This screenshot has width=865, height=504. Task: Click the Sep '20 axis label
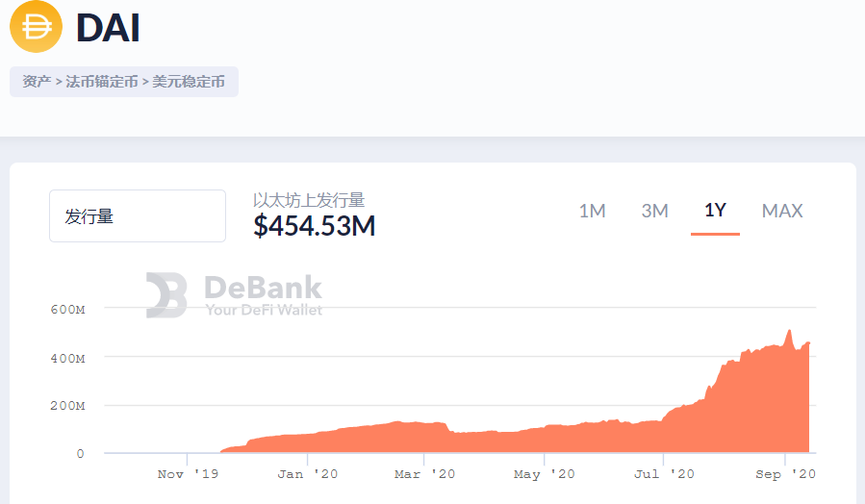pos(785,474)
